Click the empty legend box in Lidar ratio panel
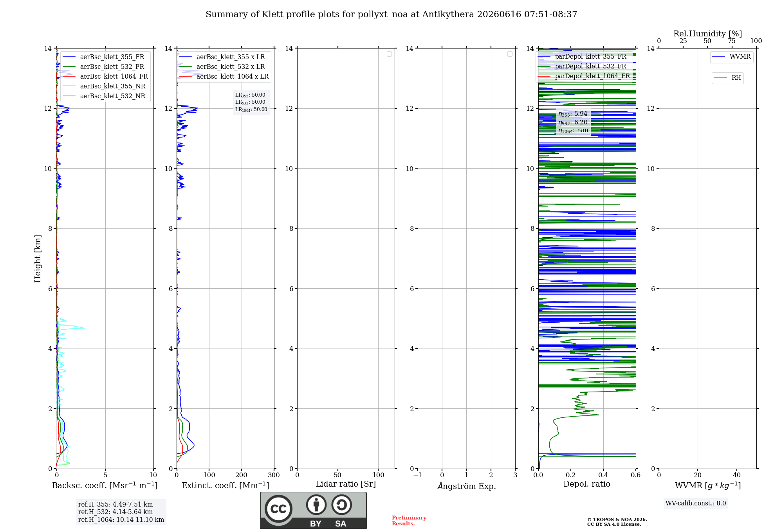This screenshot has height=532, width=783. [x=389, y=54]
